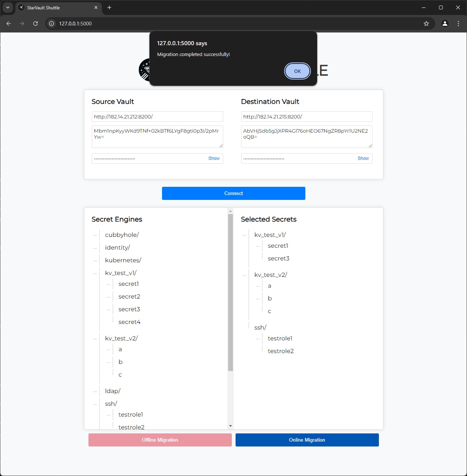Screen dimensions: 467x476
Task: Select testrole2 under Secret Engines ssh/
Action: [x=131, y=427]
